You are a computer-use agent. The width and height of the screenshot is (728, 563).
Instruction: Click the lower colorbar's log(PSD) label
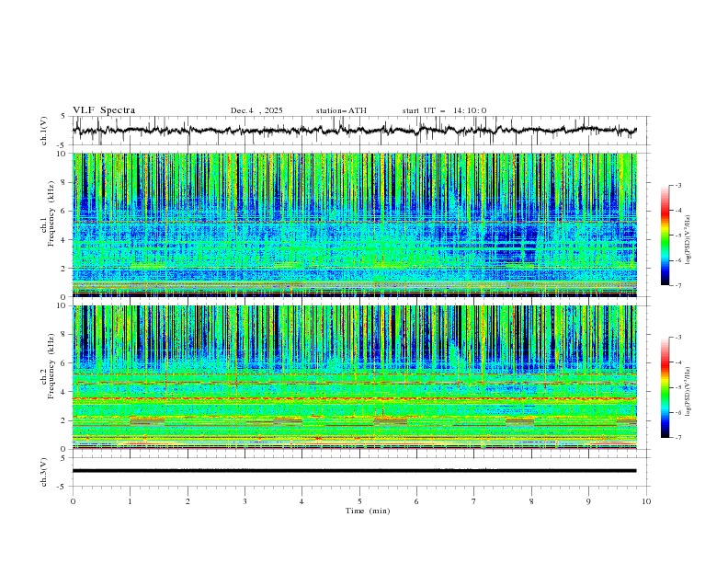point(688,392)
